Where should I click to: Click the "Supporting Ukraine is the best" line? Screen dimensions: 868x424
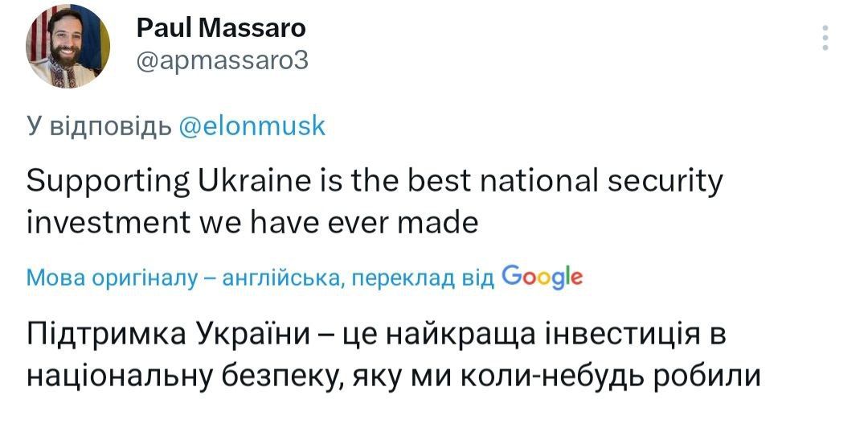click(x=375, y=182)
